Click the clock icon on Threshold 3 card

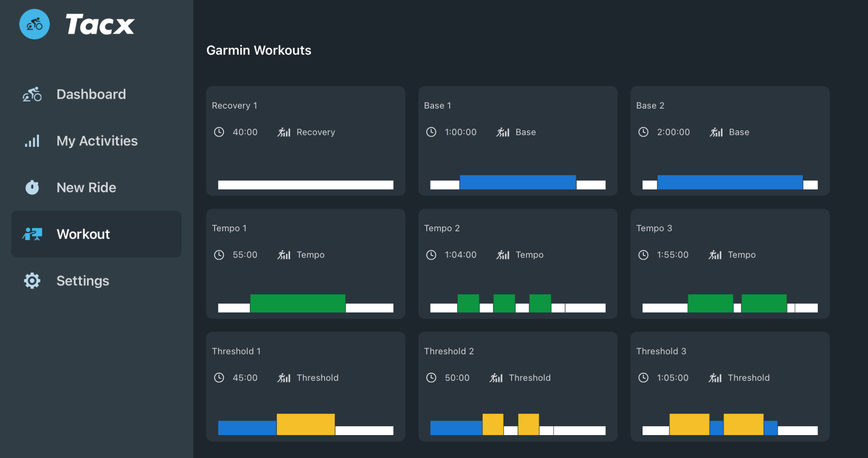coord(643,377)
